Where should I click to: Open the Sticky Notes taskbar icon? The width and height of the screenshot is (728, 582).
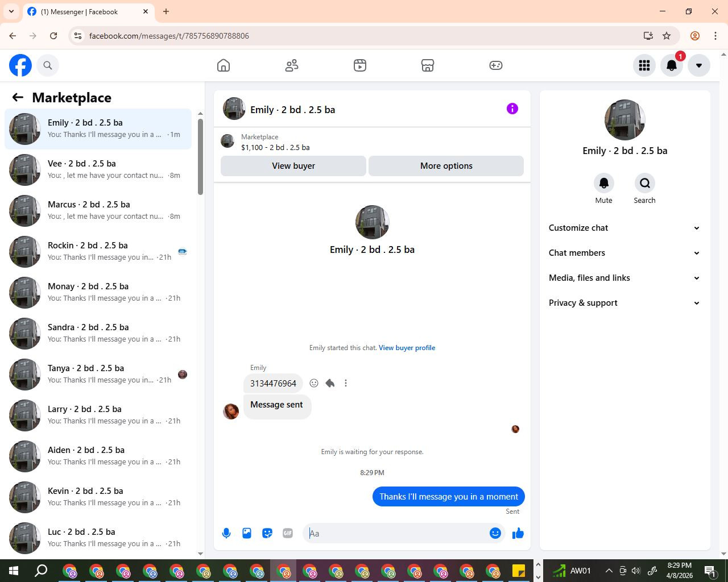click(x=519, y=571)
